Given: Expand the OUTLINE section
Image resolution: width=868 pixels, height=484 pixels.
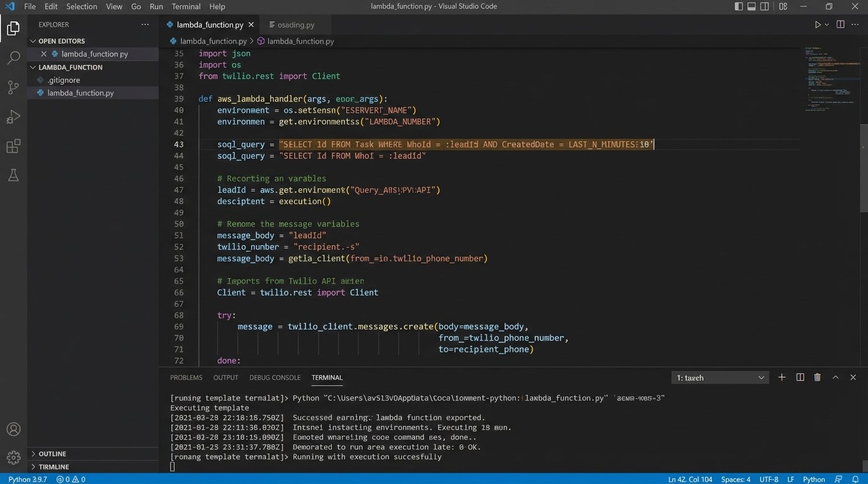Looking at the screenshot, I should pos(52,454).
